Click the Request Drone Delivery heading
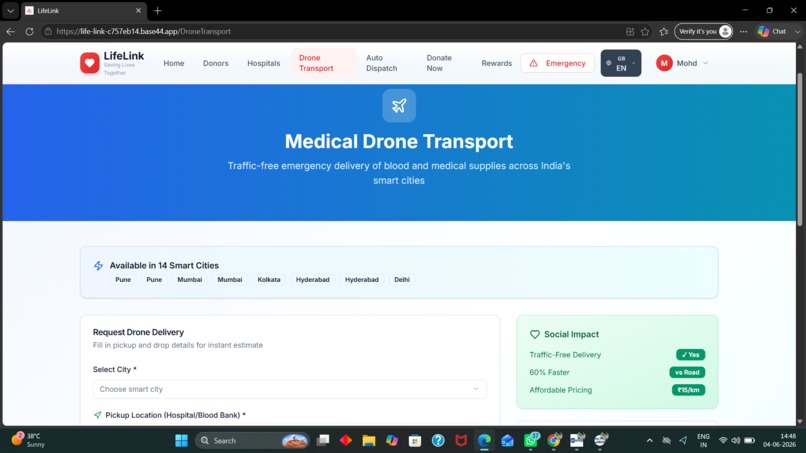 tap(138, 332)
